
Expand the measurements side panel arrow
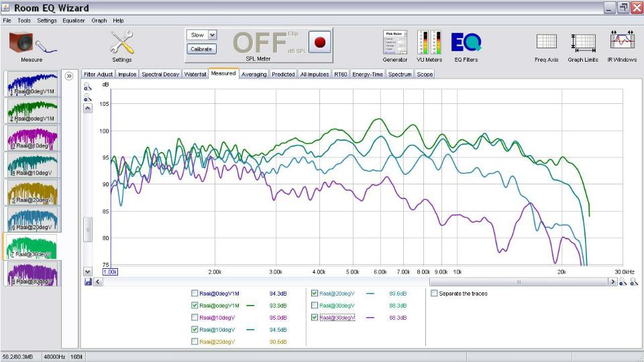69,76
